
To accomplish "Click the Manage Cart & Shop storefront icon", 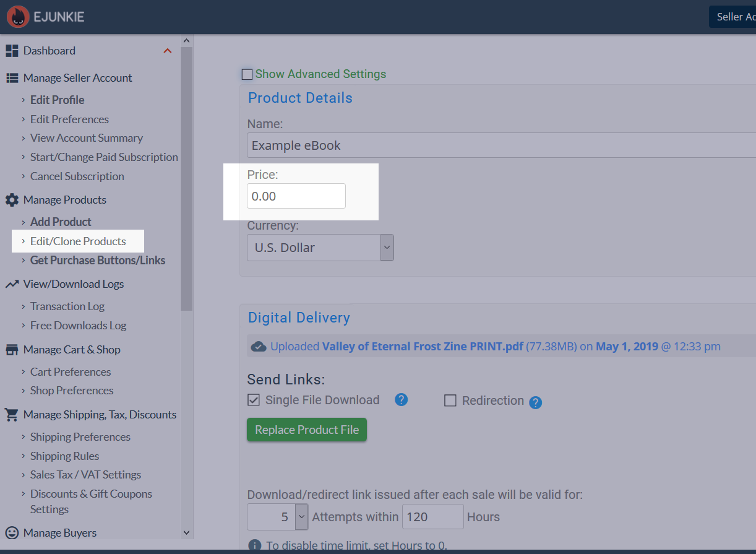I will (12, 350).
